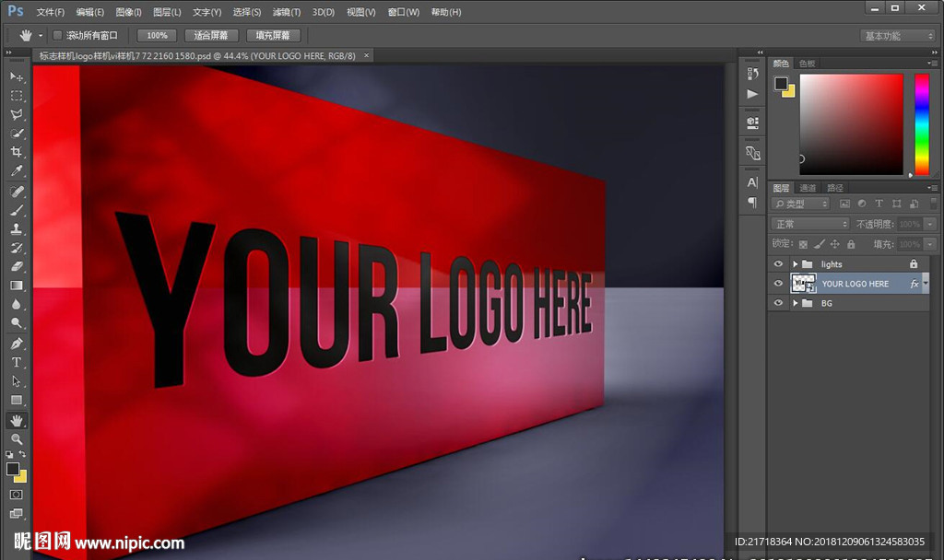The width and height of the screenshot is (944, 560).
Task: Click the toolbox foreground color swatch
Action: pyautogui.click(x=13, y=469)
